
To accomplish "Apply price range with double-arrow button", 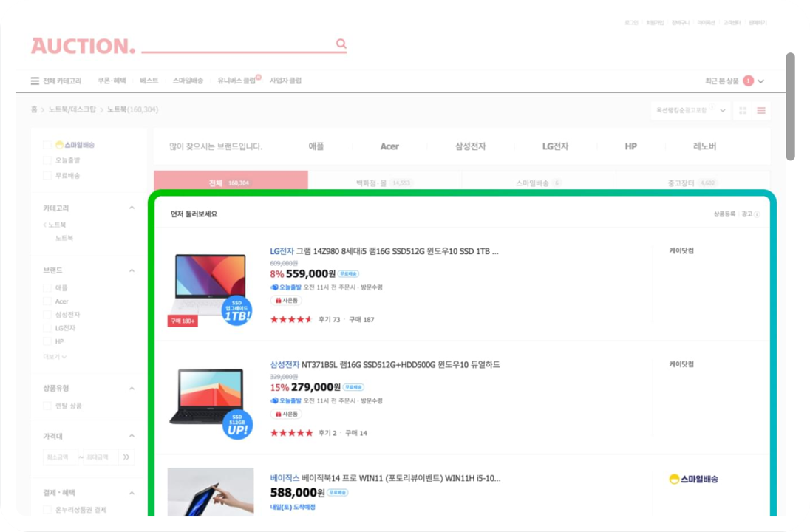I will 126,457.
